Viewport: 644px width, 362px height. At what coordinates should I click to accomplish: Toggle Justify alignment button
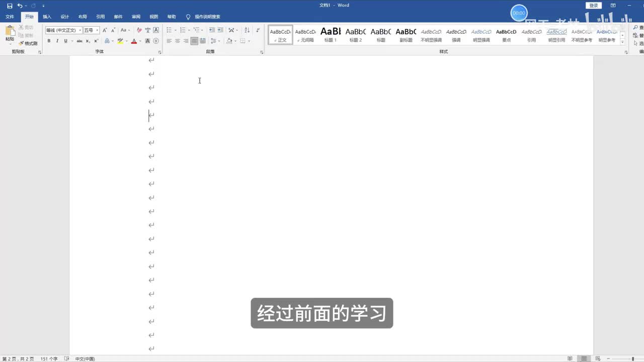coord(194,41)
